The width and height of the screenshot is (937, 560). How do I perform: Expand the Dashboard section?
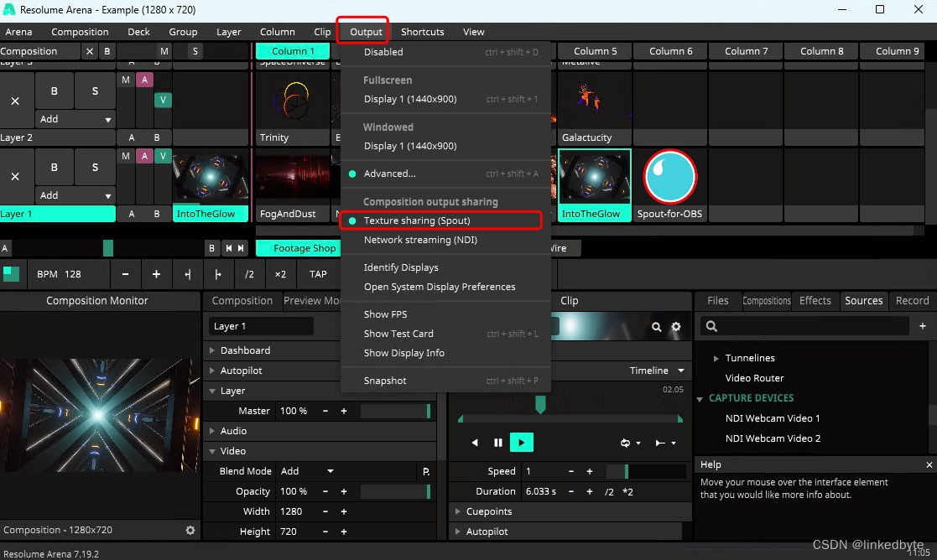point(212,350)
